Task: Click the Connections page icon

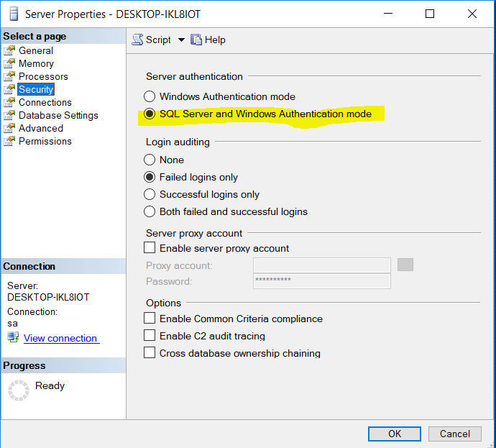Action: point(9,102)
